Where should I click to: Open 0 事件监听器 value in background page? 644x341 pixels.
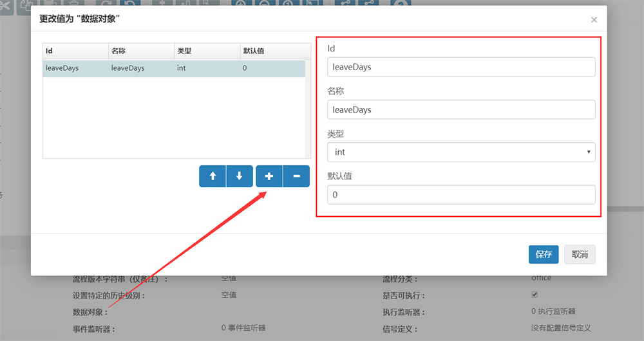[x=243, y=328]
